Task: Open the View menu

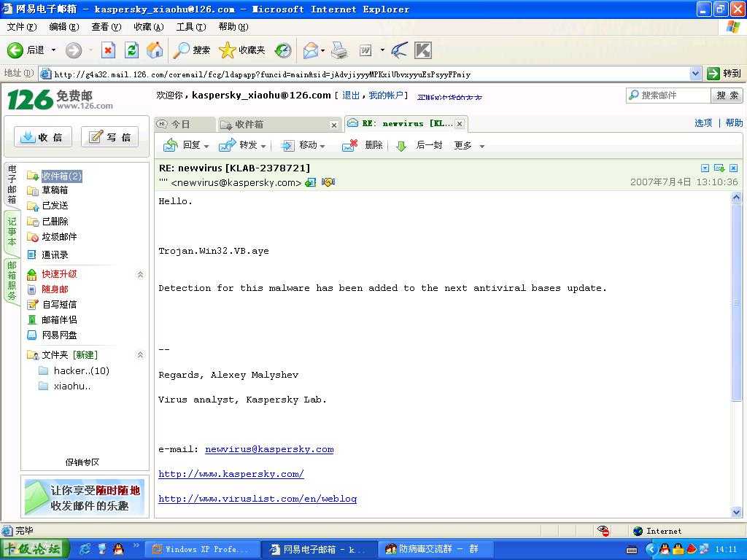Action: [107, 27]
